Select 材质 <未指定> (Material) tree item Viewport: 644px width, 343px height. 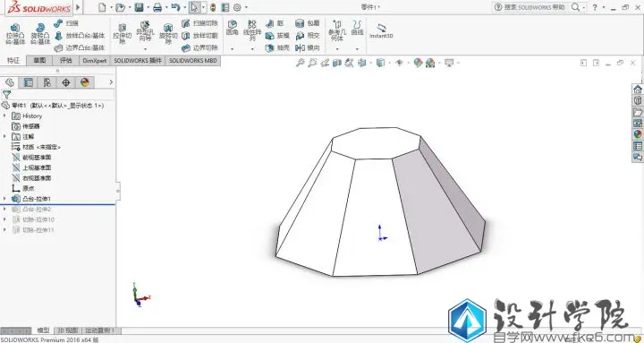36,147
